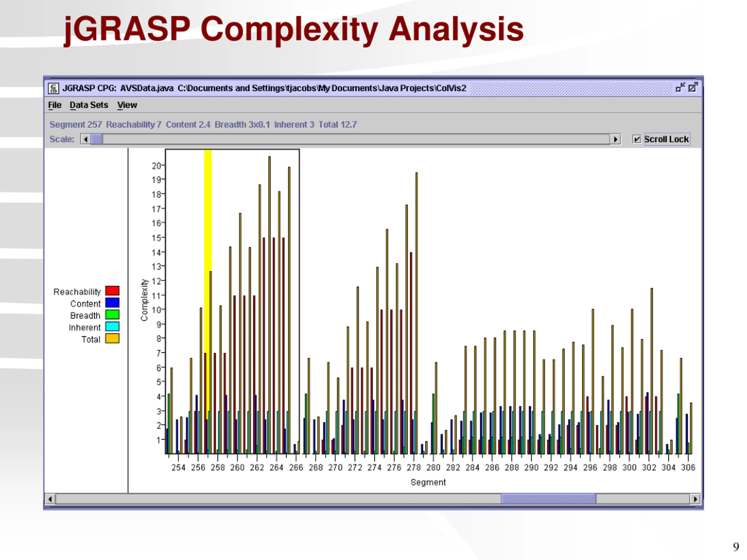Image resolution: width=747 pixels, height=560 pixels.
Task: Click the Total legend label
Action: point(91,339)
